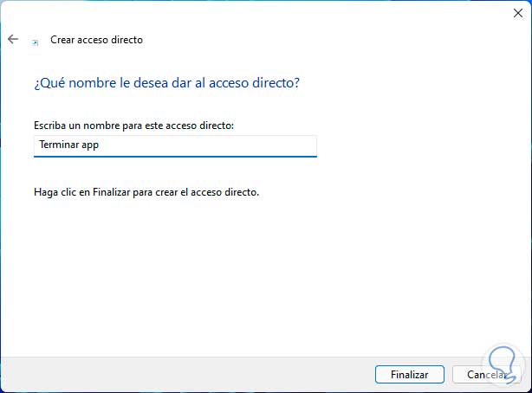
Task: Click the word "Crear" in the window title
Action: (x=62, y=40)
